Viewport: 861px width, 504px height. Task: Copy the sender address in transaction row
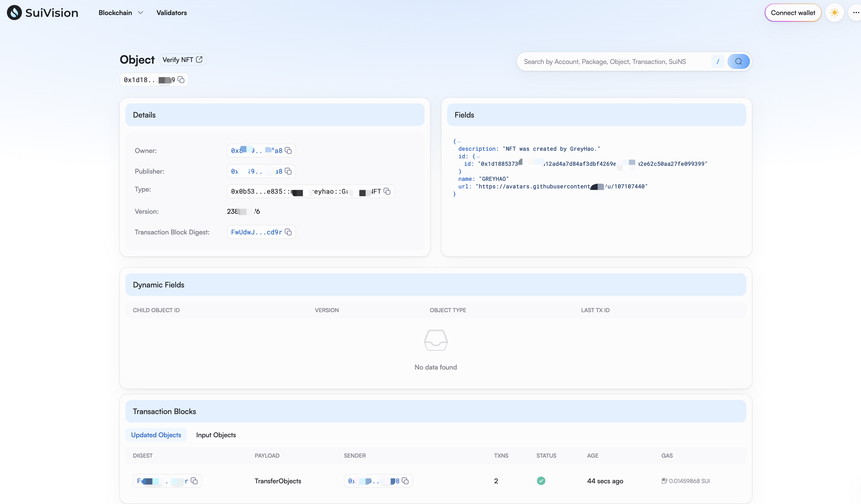coord(405,481)
